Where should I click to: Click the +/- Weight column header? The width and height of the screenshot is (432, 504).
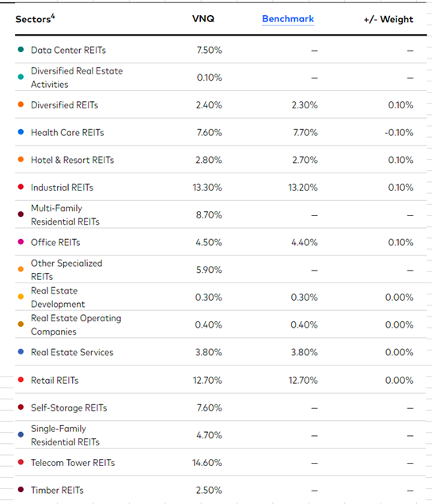pyautogui.click(x=388, y=19)
